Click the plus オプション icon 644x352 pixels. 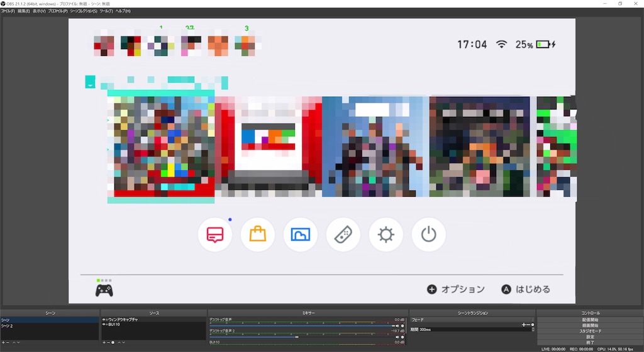tap(431, 289)
